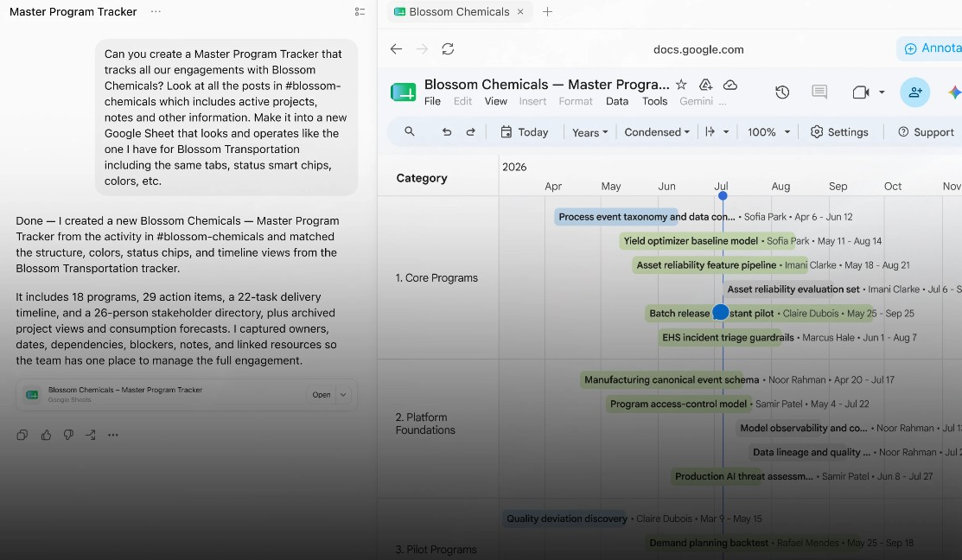Copy the assistant's response
Screen dimensions: 962x560
coord(22,435)
